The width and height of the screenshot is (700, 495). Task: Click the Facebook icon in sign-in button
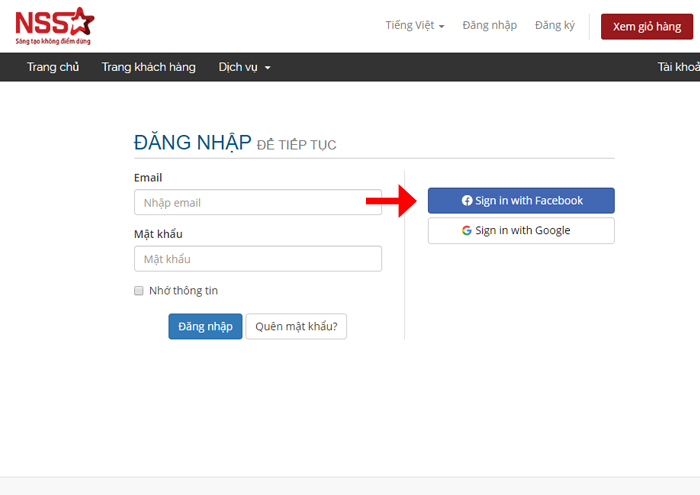[x=467, y=201]
